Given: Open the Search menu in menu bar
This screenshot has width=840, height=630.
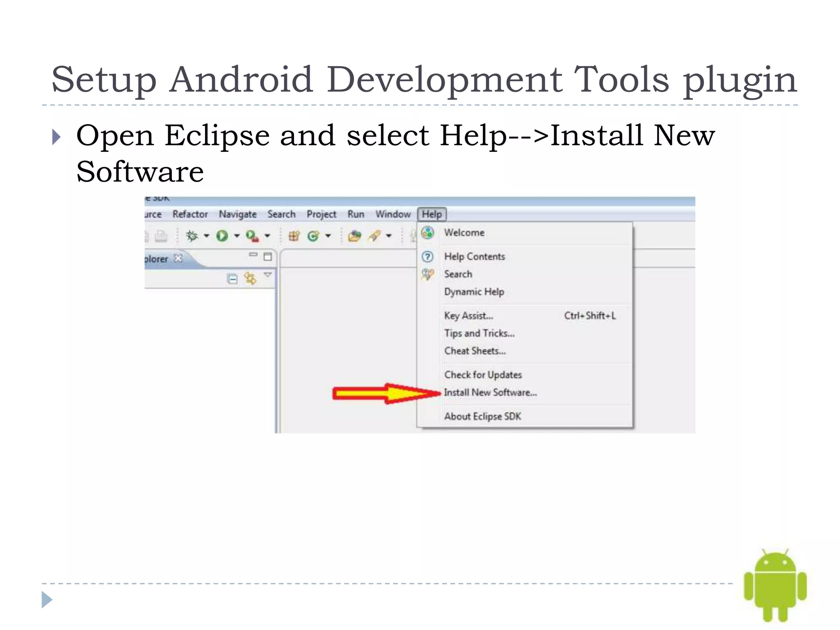Looking at the screenshot, I should pyautogui.click(x=281, y=214).
